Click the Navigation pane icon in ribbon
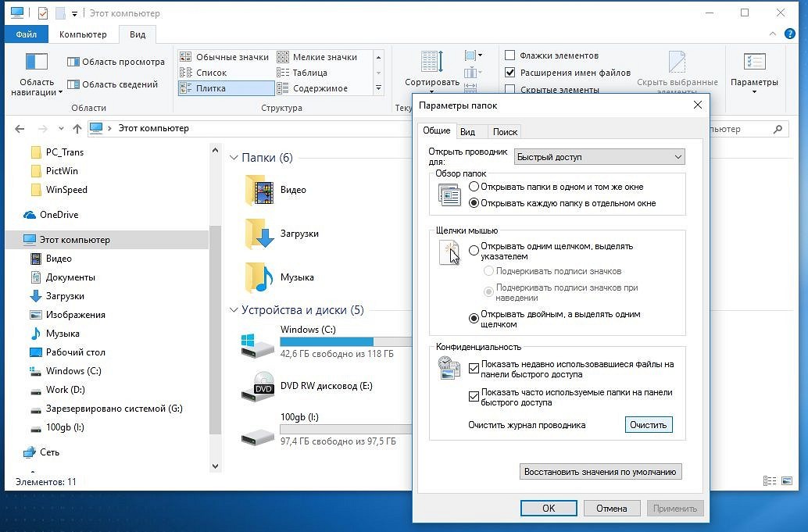808x532 pixels. (x=37, y=62)
